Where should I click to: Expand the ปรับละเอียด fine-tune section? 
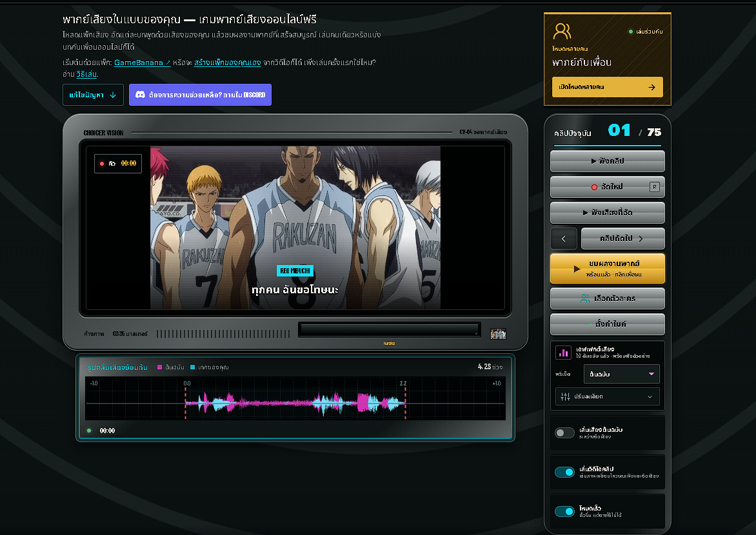607,396
